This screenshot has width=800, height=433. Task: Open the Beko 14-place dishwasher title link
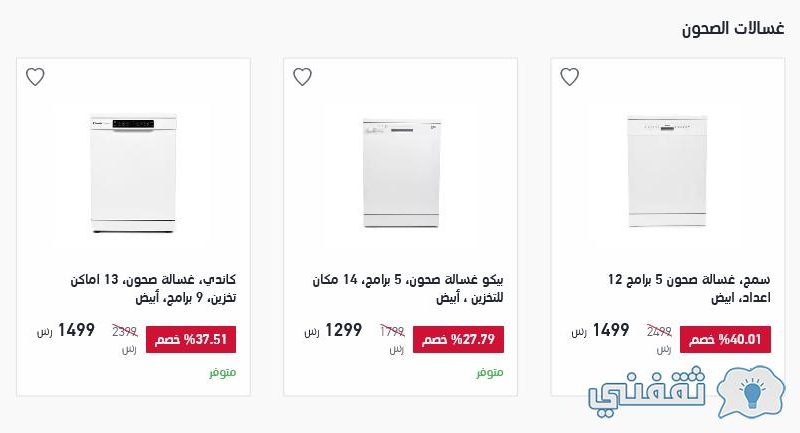[408, 289]
